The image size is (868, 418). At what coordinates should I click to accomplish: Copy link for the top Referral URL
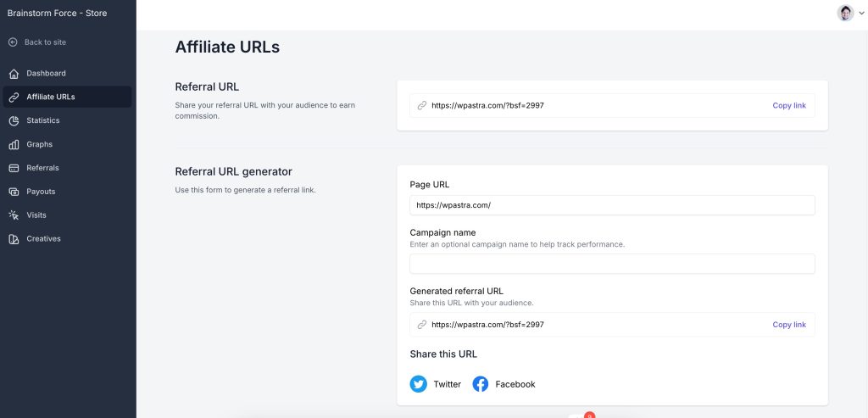pos(789,106)
